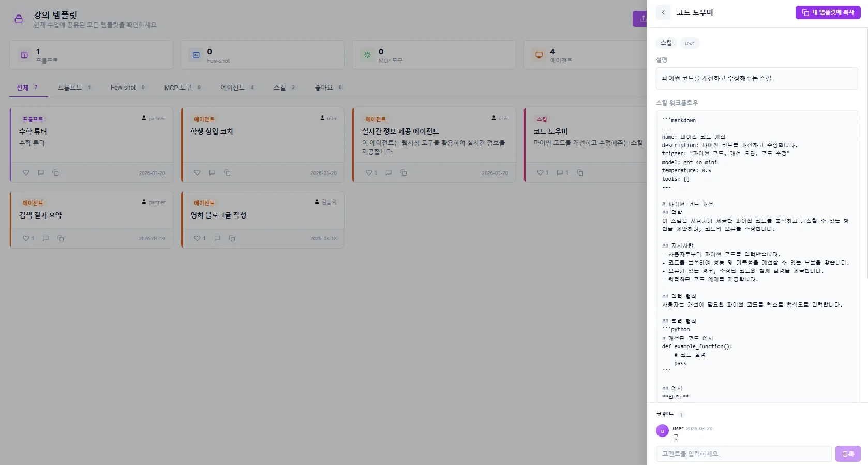This screenshot has width=868, height=465.
Task: Like the 실시간 정보 제공 에이전트 card
Action: pos(371,173)
